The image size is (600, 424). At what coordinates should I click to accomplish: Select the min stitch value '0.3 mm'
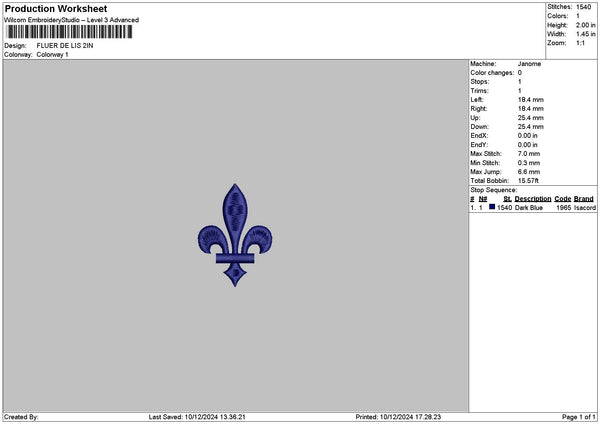[529, 163]
